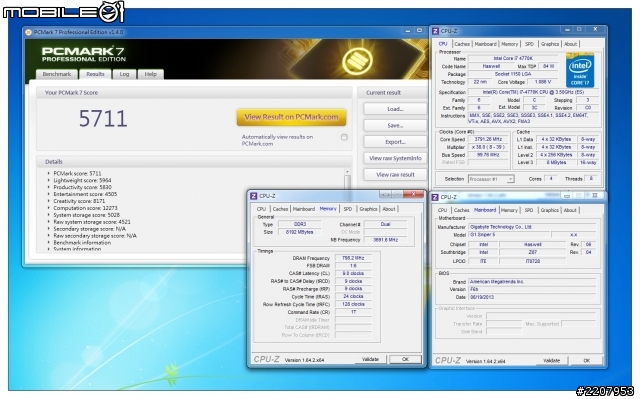Click the PCMark 7 Professional Edition logo
Screen dimensions: 640x399
coord(84,54)
